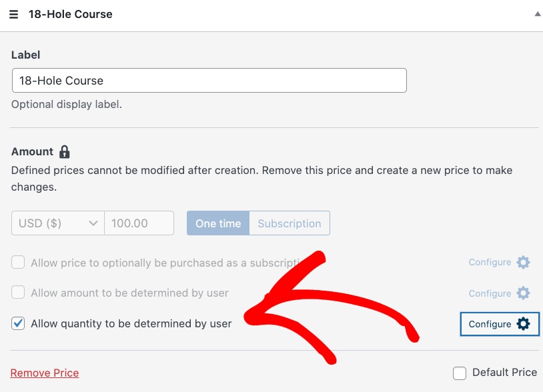Tick the Default Price checkbox
This screenshot has width=543, height=392.
click(460, 373)
